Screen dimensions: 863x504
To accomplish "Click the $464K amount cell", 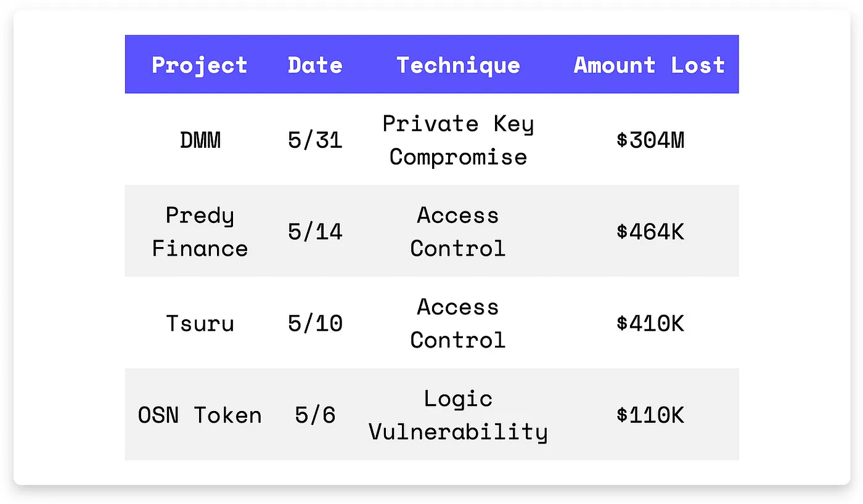I will 650,232.
